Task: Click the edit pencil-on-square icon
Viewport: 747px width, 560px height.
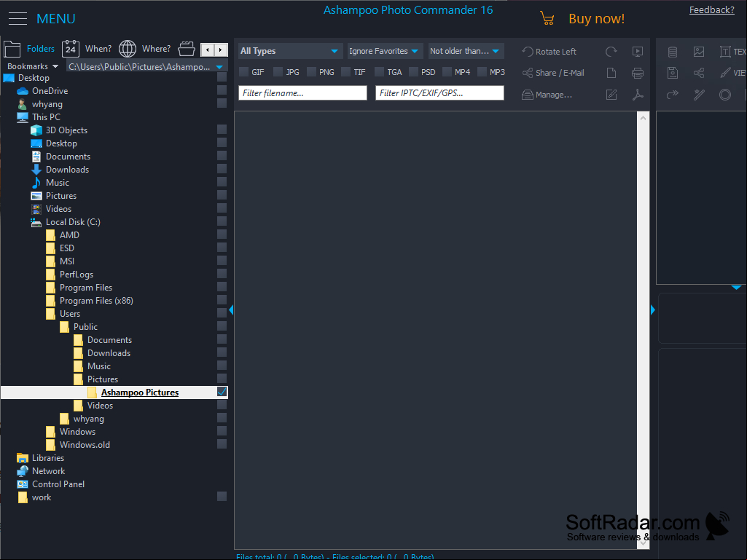Action: [611, 95]
